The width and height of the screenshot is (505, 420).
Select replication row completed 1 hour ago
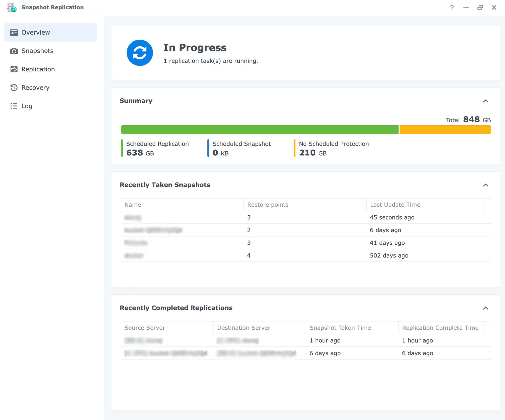306,341
